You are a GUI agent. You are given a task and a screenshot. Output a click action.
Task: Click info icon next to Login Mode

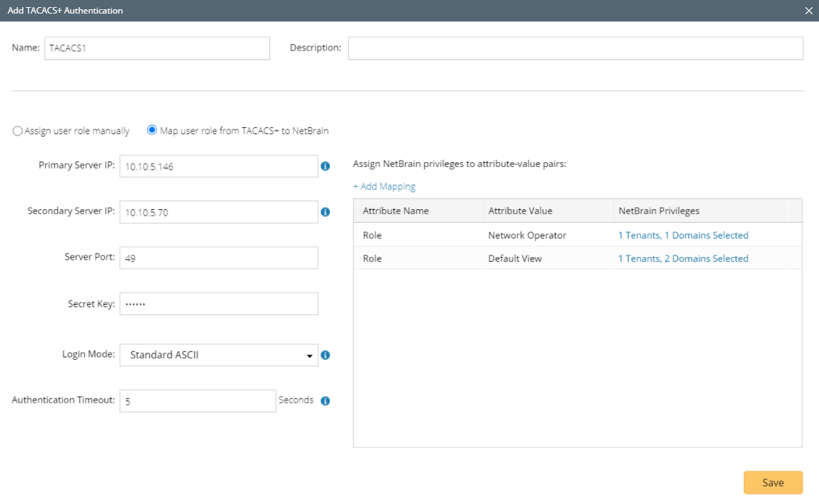[x=325, y=355]
